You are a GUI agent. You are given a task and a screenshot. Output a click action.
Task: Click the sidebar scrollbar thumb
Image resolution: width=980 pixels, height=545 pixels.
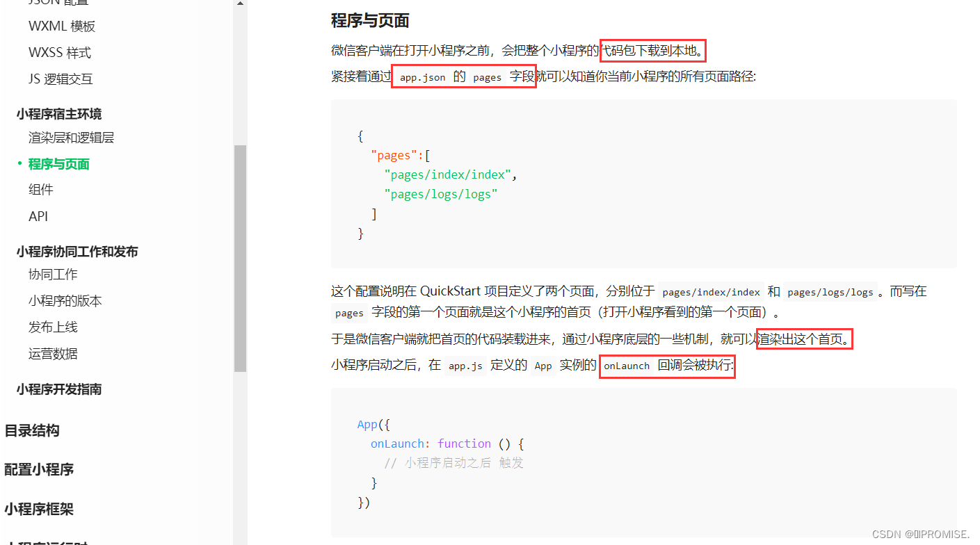tap(240, 259)
